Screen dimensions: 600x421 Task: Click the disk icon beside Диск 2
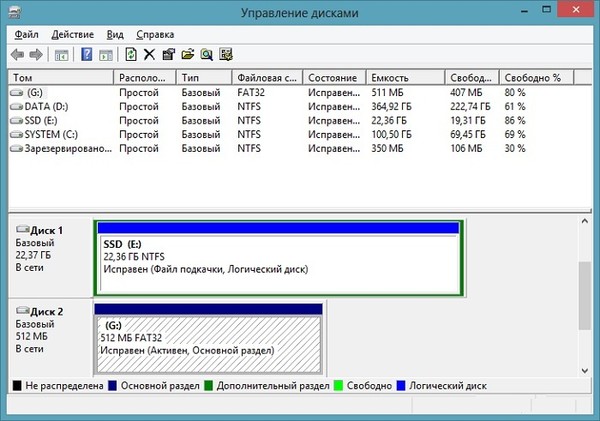coord(23,311)
